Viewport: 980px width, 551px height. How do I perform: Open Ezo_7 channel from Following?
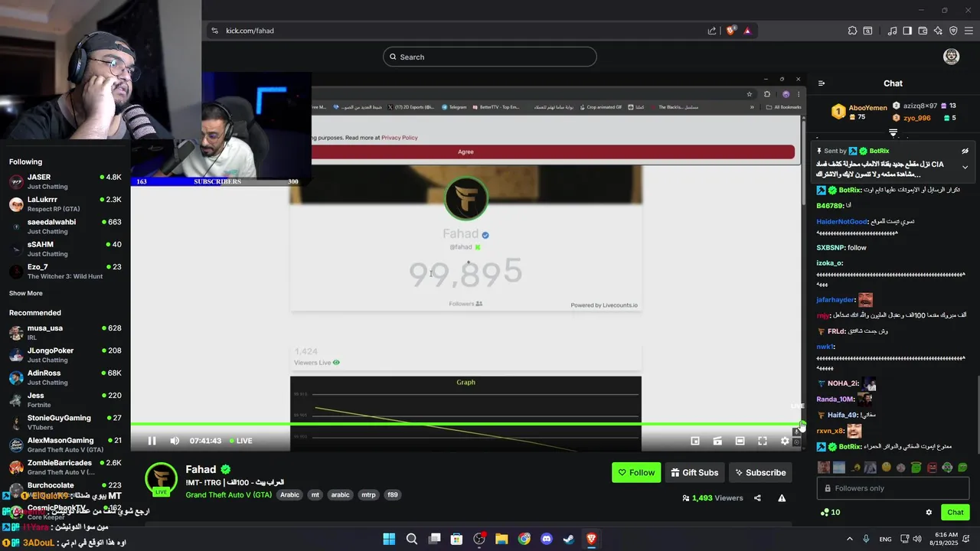point(65,271)
